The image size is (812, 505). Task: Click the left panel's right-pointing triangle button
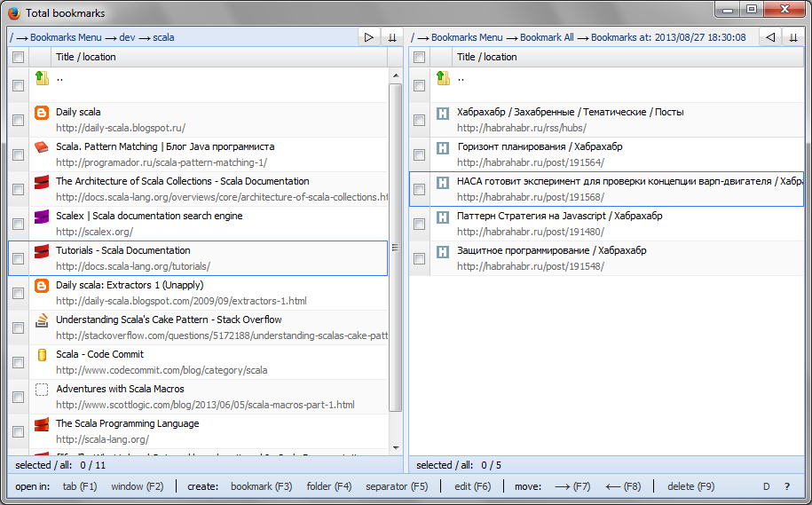tap(368, 37)
